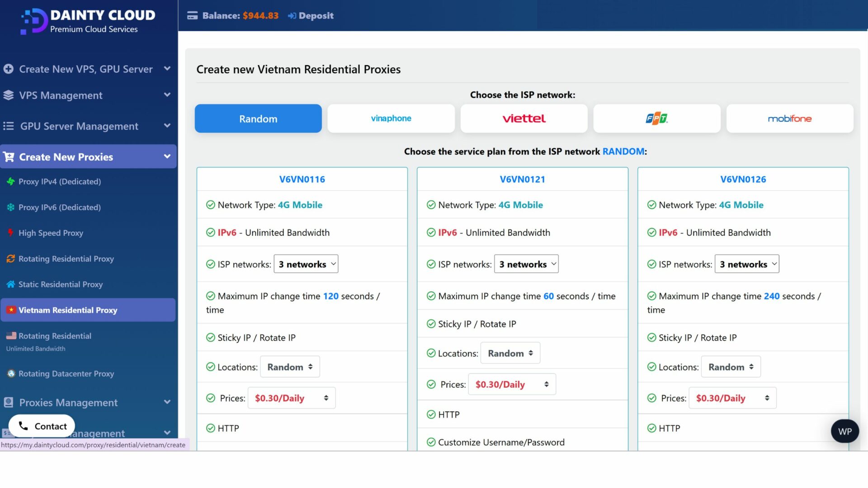This screenshot has height=488, width=868.
Task: Click check icon beside Prices in V6VN0116
Action: pyautogui.click(x=210, y=398)
